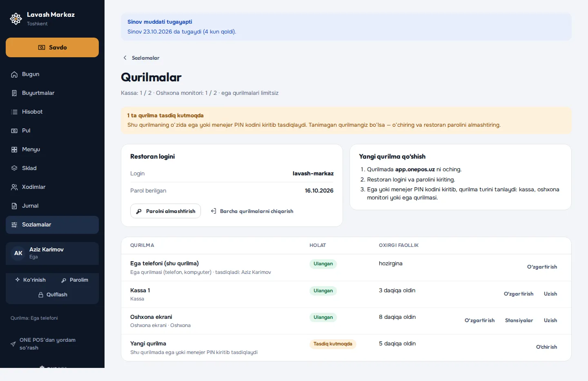This screenshot has width=588, height=381.
Task: Click the cash icon on Savdo button
Action: [x=42, y=47]
